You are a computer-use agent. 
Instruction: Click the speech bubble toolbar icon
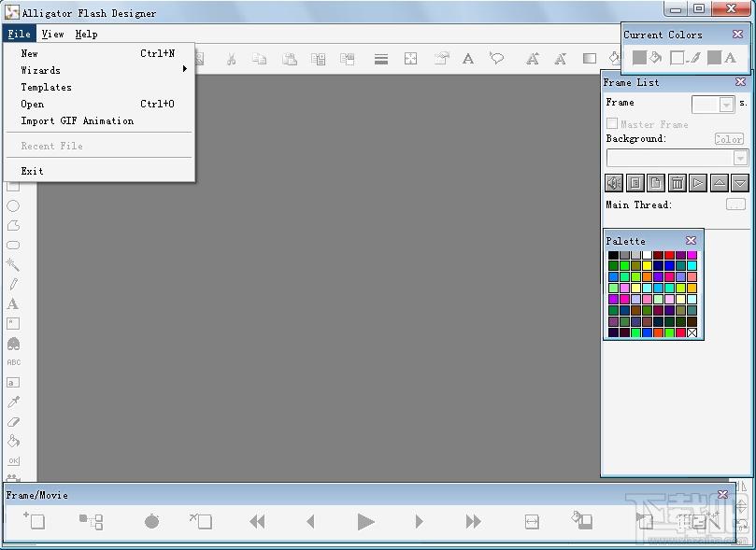click(496, 58)
